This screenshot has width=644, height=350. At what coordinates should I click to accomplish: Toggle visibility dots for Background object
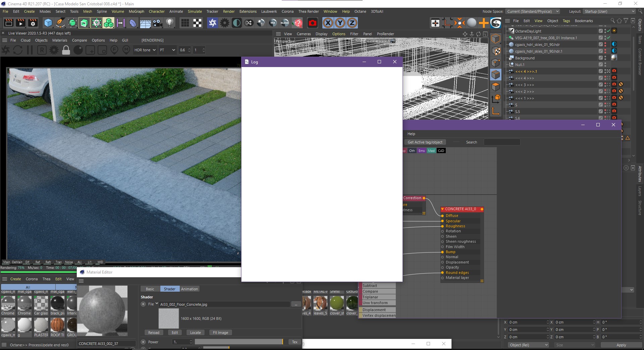coord(605,58)
